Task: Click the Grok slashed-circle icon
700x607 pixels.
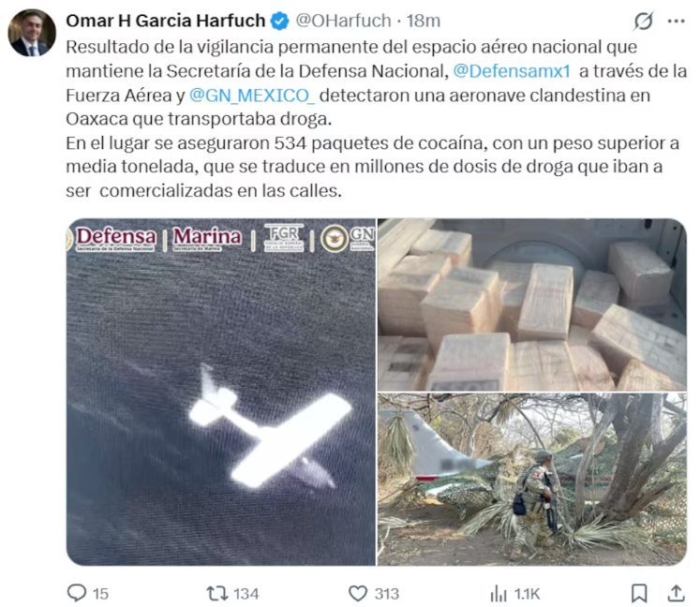Action: pyautogui.click(x=643, y=21)
